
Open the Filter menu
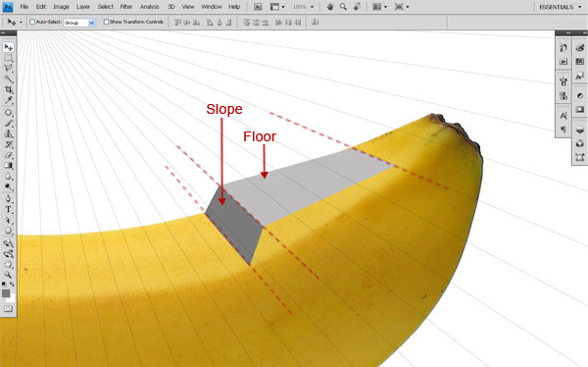tap(126, 7)
